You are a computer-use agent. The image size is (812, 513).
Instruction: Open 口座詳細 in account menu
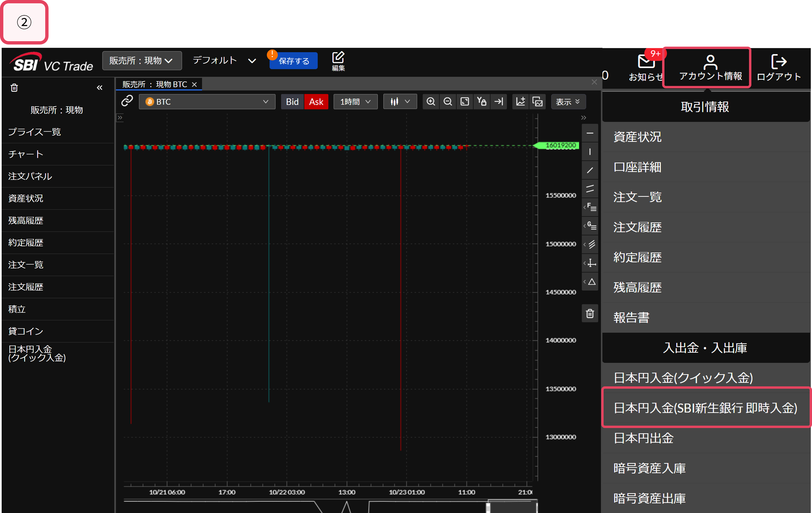click(x=706, y=167)
